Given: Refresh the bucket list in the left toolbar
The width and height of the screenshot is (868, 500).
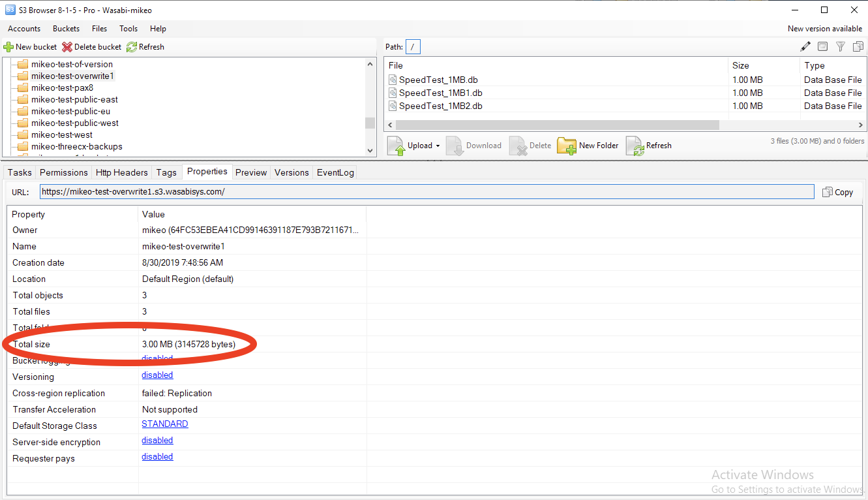Looking at the screenshot, I should tap(145, 47).
